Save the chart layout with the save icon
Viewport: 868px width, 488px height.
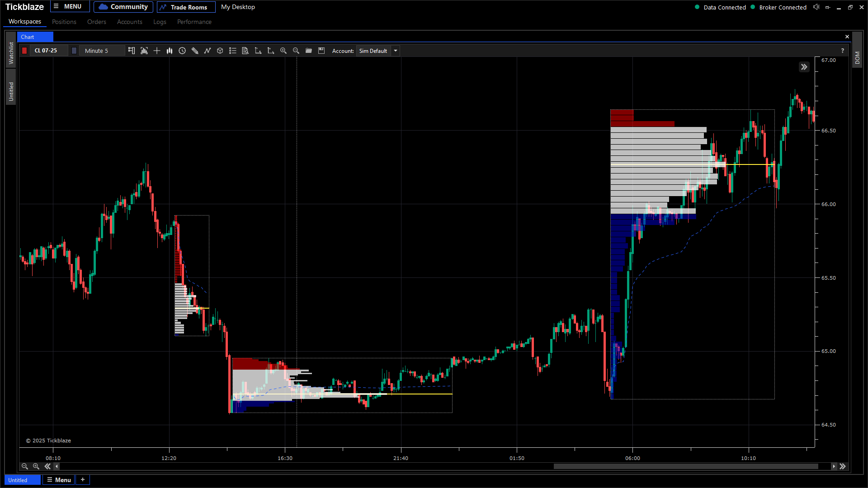pyautogui.click(x=321, y=51)
